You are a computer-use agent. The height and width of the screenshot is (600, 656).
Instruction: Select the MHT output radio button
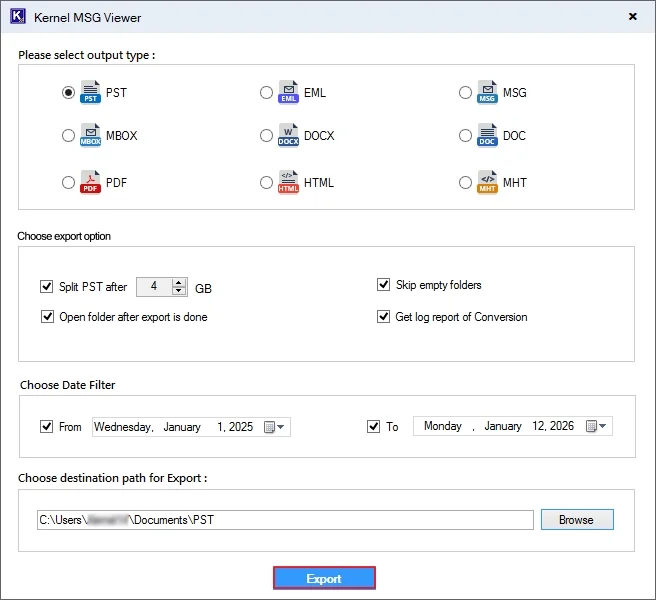click(465, 182)
